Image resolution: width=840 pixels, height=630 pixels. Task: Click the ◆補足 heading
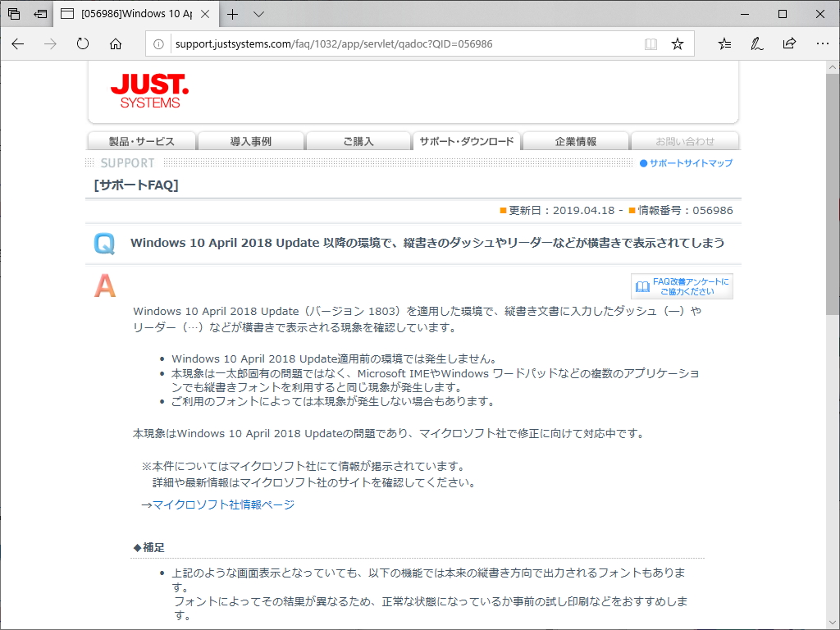(149, 547)
